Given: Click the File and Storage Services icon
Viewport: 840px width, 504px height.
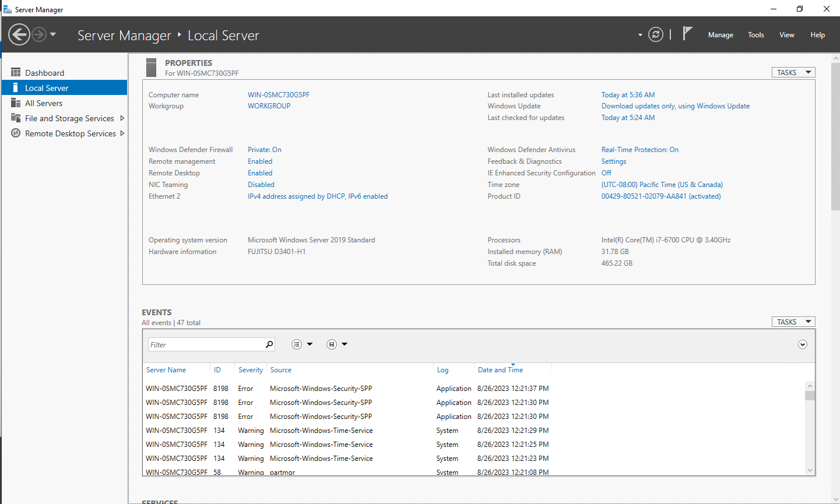Looking at the screenshot, I should 16,118.
